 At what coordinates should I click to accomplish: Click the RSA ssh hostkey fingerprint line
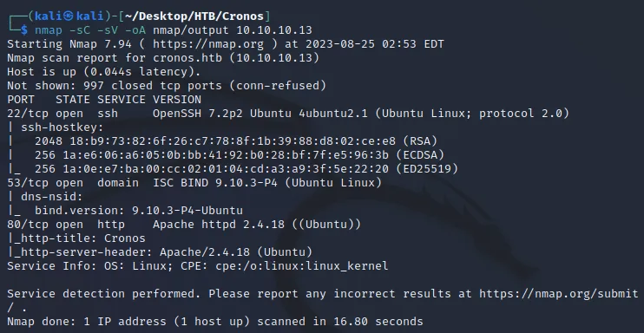click(236, 141)
